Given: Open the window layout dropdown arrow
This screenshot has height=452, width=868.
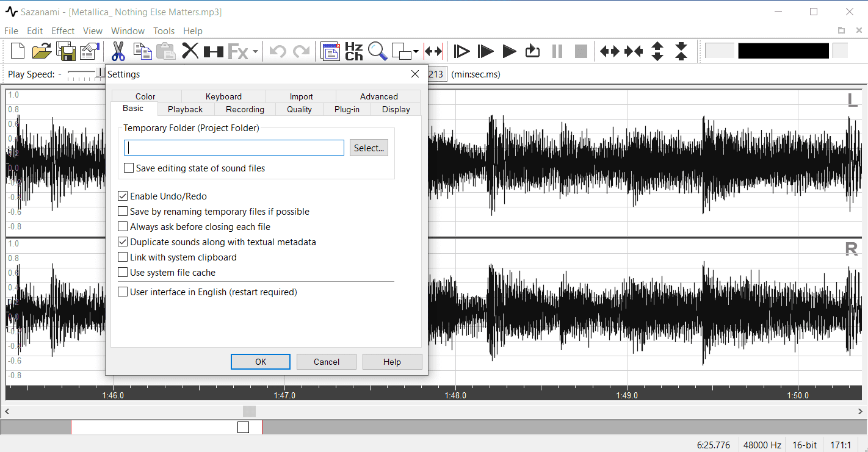Looking at the screenshot, I should click(x=416, y=52).
